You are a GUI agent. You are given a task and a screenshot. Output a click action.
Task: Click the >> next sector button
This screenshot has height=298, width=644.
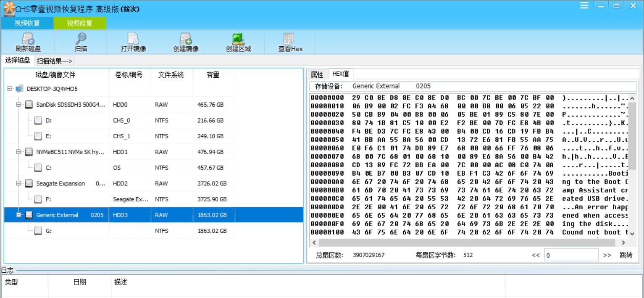tap(608, 254)
